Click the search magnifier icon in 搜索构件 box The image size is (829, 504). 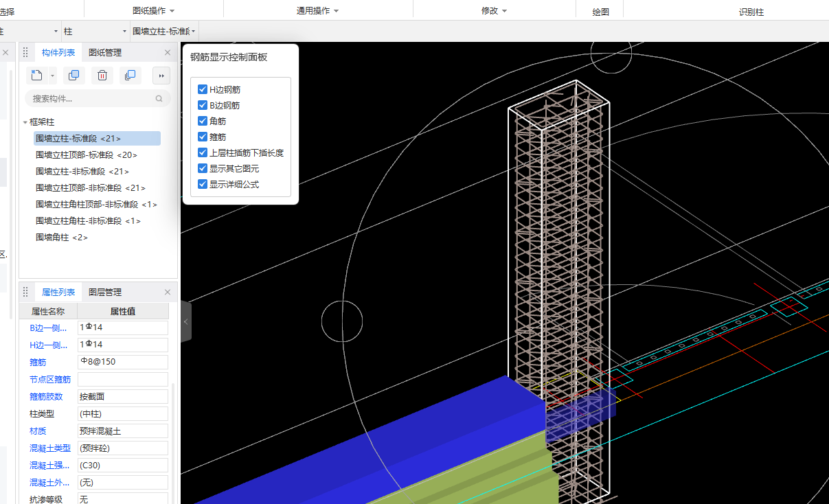click(159, 99)
